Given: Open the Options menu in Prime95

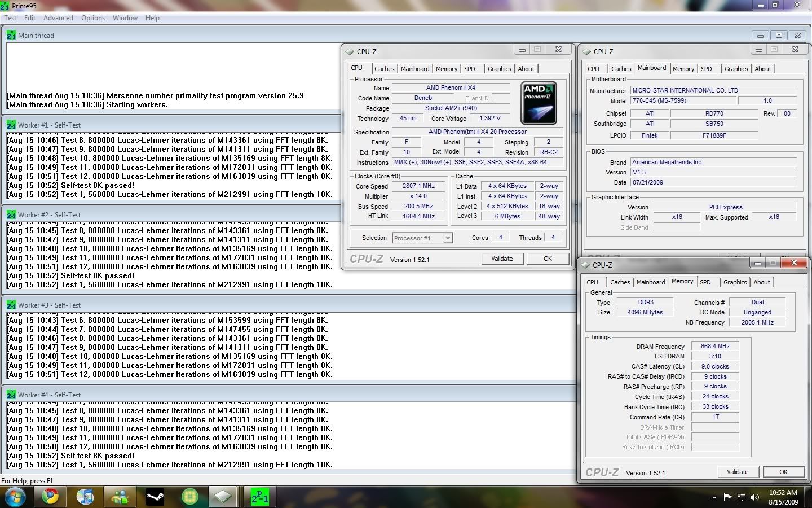Looking at the screenshot, I should (x=93, y=18).
